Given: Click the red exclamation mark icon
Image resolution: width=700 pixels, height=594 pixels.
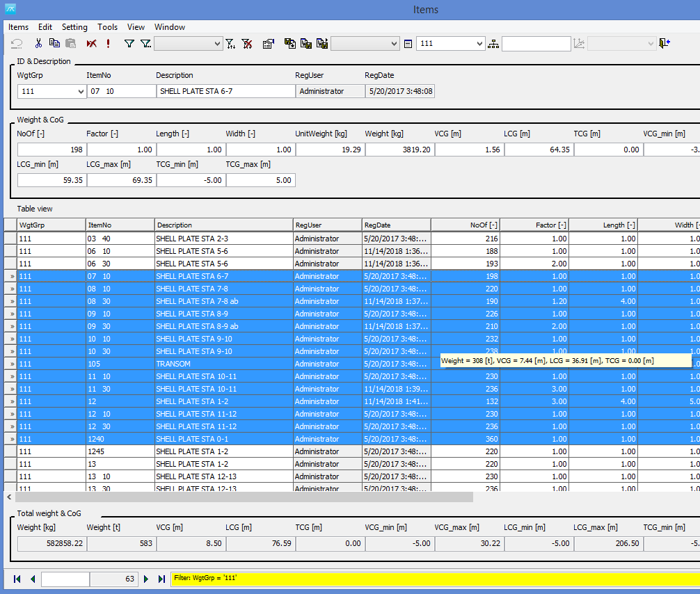Looking at the screenshot, I should (109, 43).
